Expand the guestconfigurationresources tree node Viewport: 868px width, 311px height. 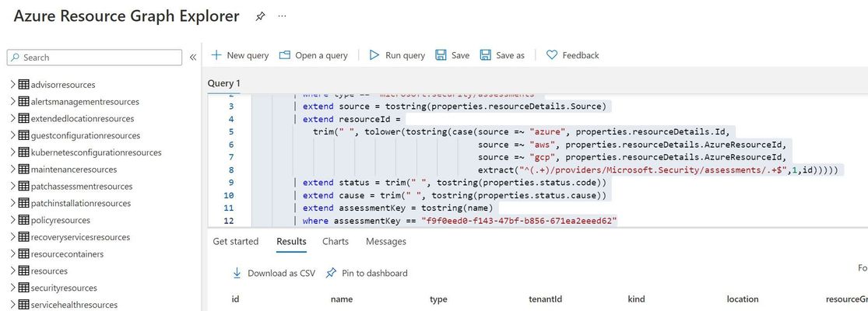(13, 135)
